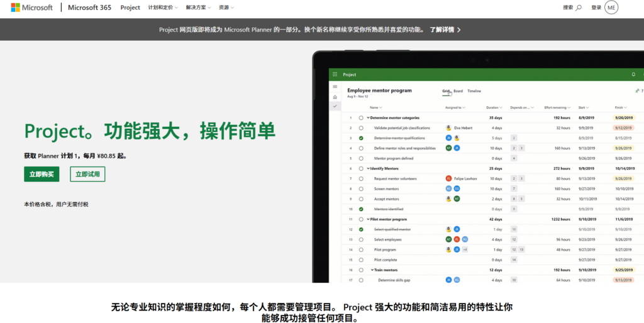Mark Validate potential job classifications complete
This screenshot has height=323, width=644.
(x=361, y=128)
